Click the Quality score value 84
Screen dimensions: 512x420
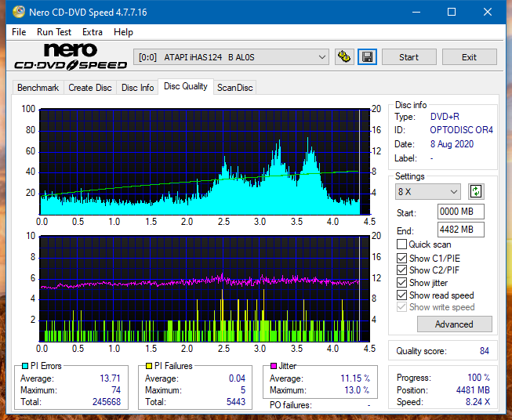485,351
